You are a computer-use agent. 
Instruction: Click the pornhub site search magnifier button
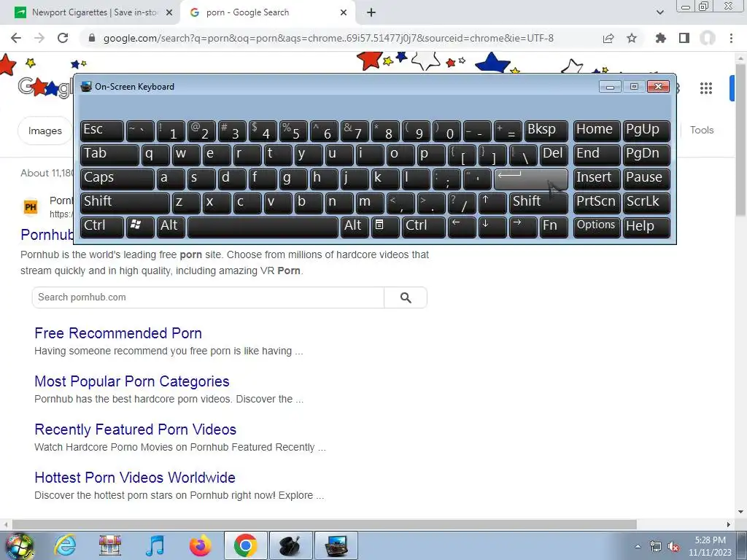coord(406,297)
